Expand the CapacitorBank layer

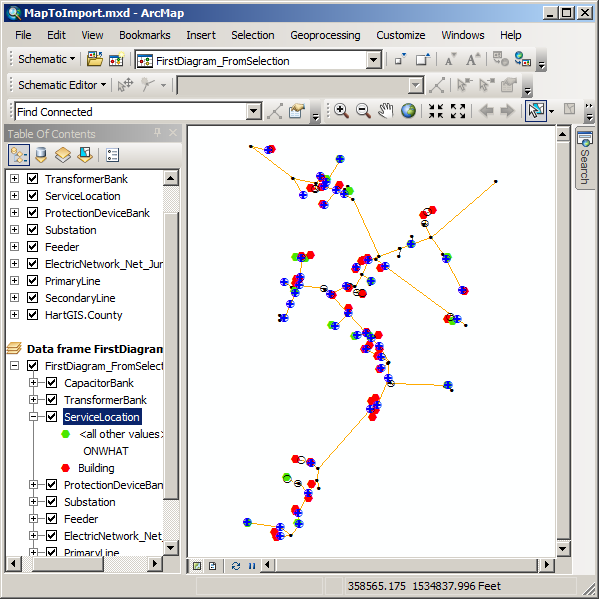pyautogui.click(x=34, y=382)
